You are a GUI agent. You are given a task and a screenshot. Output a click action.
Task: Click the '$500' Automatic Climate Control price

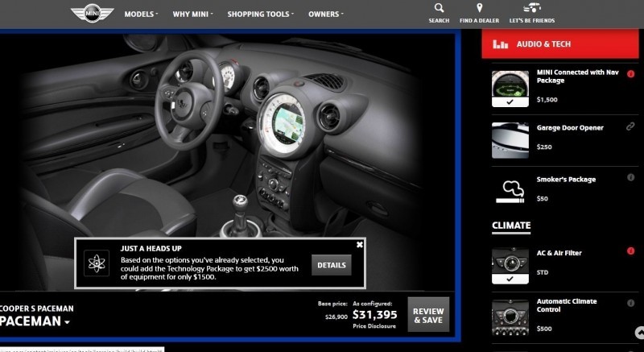click(544, 329)
